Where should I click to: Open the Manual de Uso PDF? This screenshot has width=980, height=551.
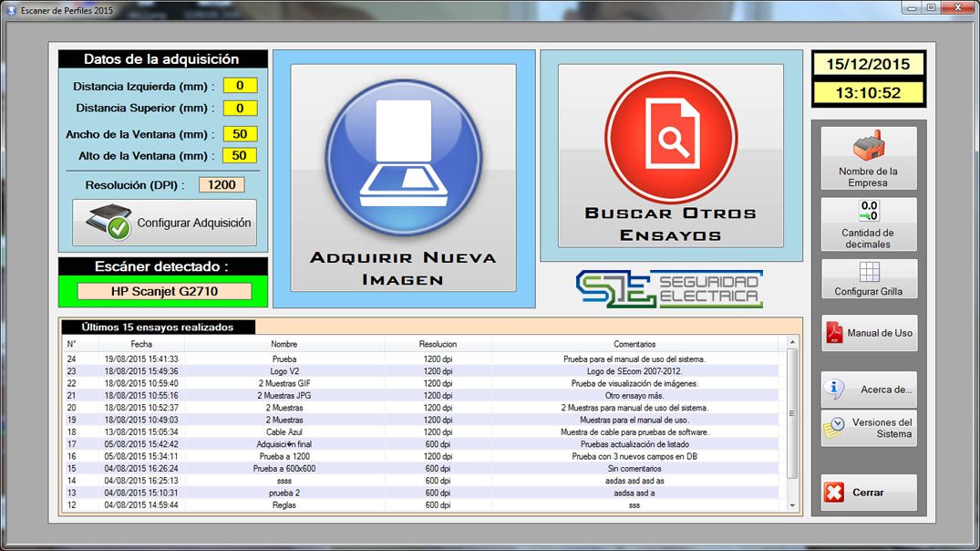(x=868, y=333)
